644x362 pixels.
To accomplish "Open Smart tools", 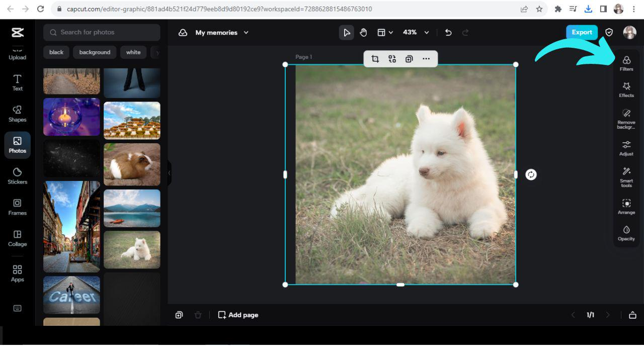I will coord(626,176).
